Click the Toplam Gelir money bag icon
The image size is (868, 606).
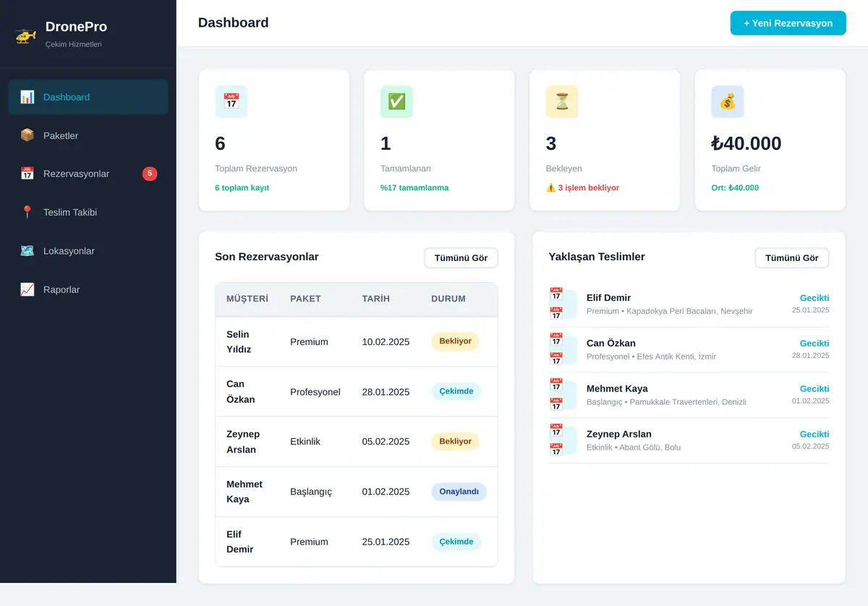(x=728, y=101)
